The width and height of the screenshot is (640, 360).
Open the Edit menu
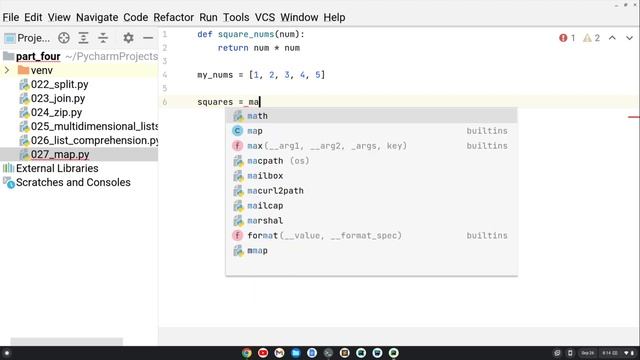(33, 18)
